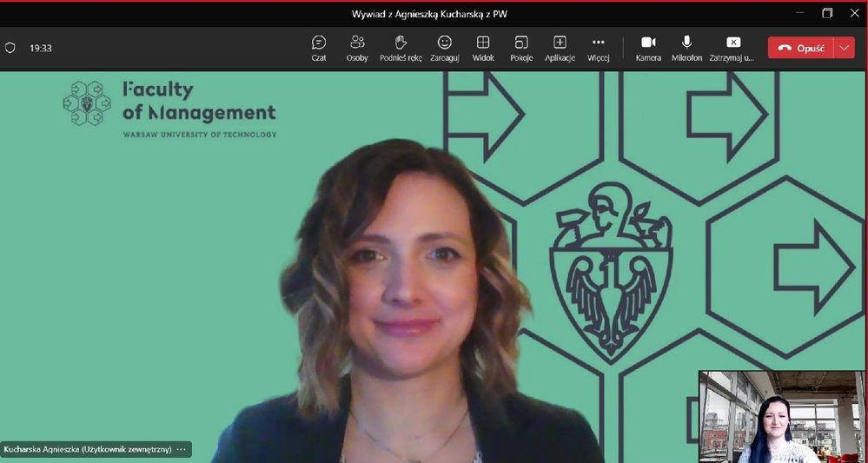
Task: Minimize the meeting window
Action: 800,13
